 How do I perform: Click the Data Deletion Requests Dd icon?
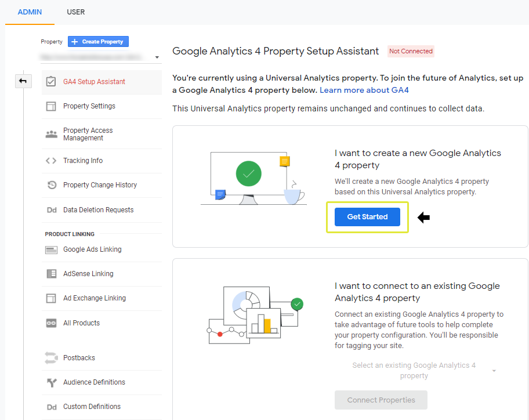(x=52, y=210)
